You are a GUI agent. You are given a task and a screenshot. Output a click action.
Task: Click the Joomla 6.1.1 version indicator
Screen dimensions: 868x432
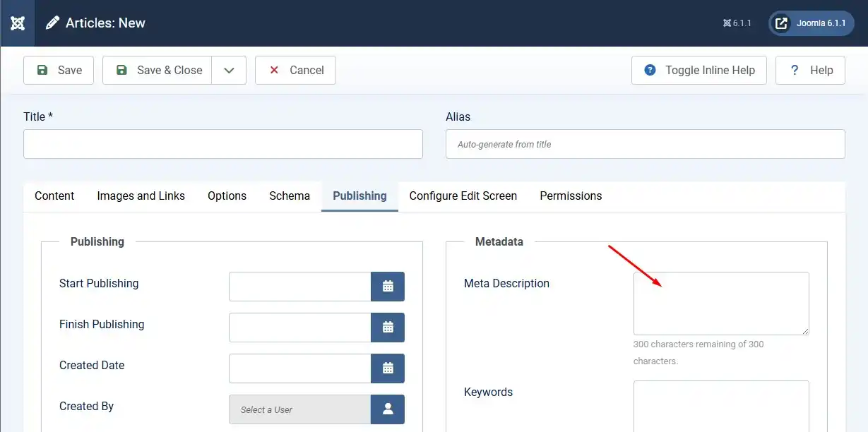tap(737, 23)
